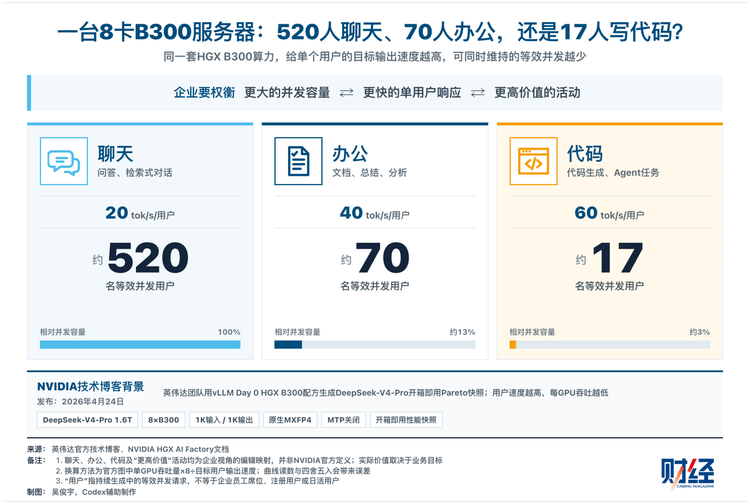750x504 pixels.
Task: Click 名等效并发用户 under 520
Action: (140, 286)
